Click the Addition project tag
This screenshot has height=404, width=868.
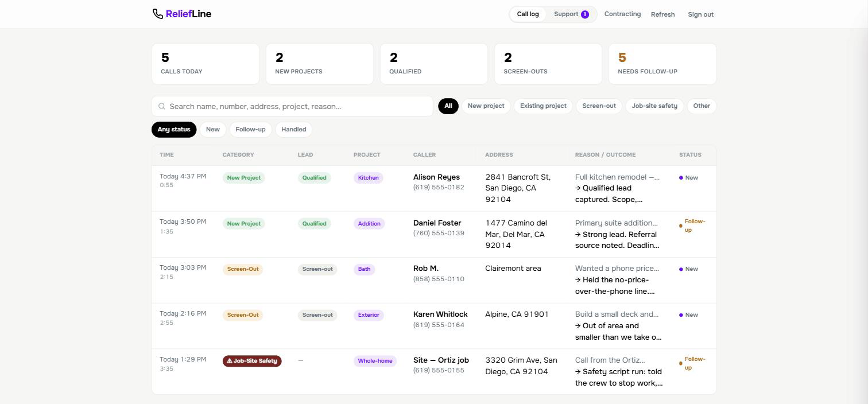click(369, 224)
